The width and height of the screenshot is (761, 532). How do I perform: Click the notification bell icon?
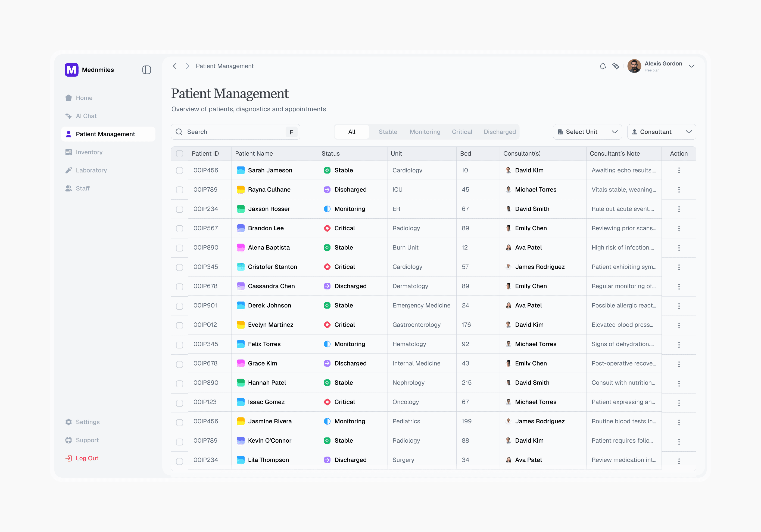coord(603,66)
